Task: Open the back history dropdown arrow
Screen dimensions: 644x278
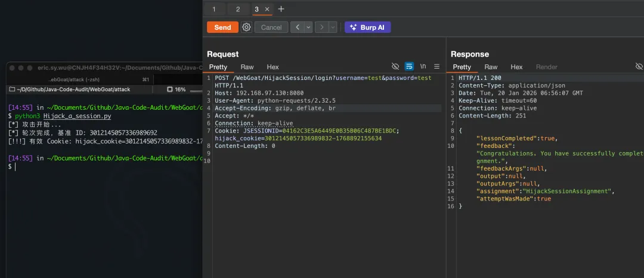Action: (308, 27)
